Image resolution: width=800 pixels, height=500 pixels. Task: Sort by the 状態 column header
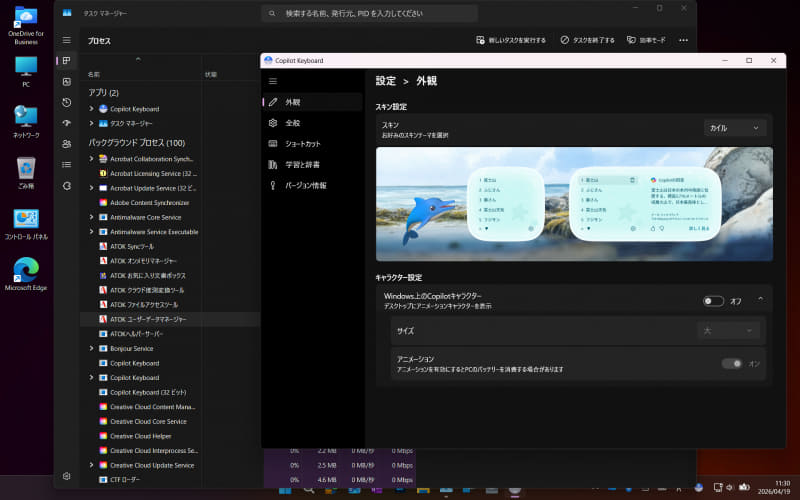[x=211, y=74]
